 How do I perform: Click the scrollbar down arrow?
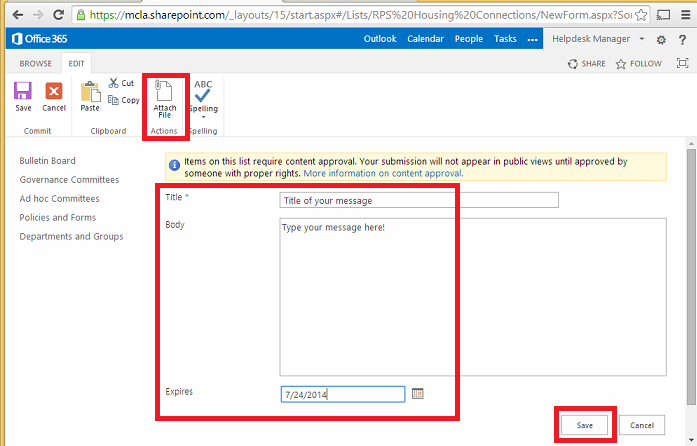[x=691, y=440]
